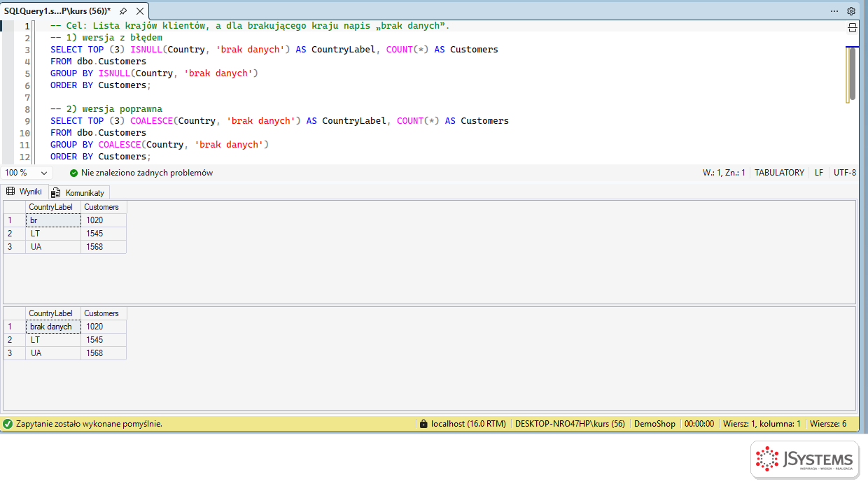
Task: Open the tab overflow ellipsis menu
Action: pos(834,11)
